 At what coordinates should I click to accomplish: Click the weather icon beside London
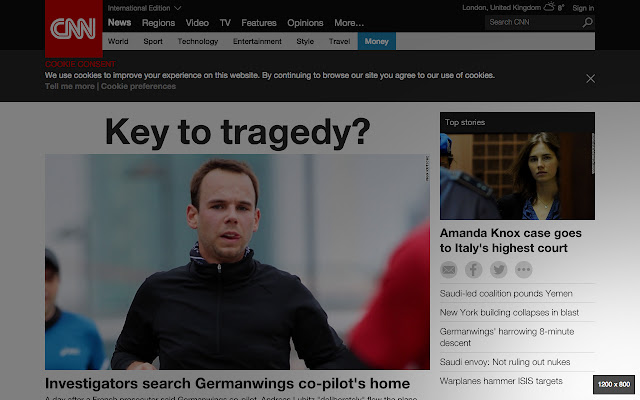pos(549,7)
